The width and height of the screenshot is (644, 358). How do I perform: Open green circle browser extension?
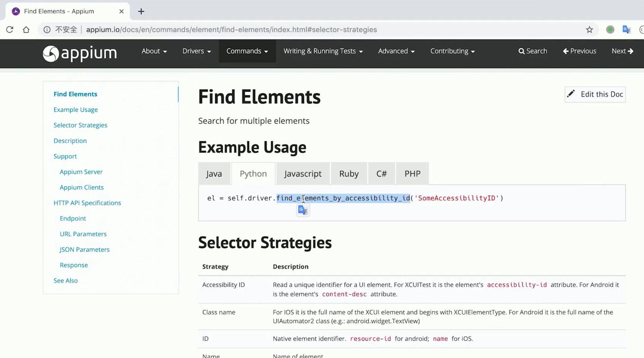coord(610,30)
